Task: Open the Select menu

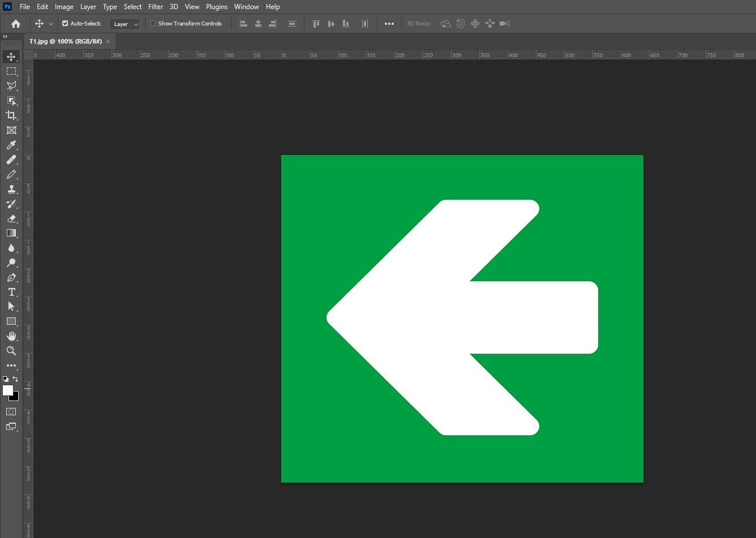Action: coord(133,7)
